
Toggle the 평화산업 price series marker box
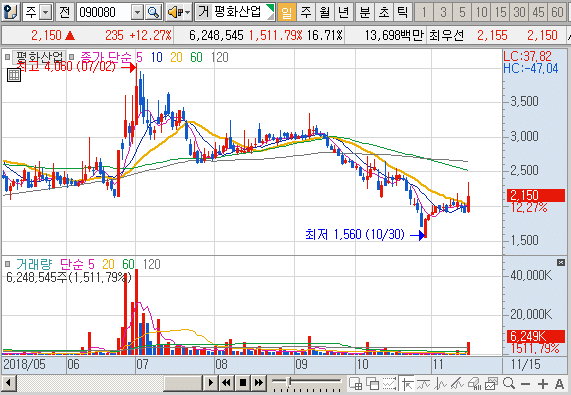7,57
